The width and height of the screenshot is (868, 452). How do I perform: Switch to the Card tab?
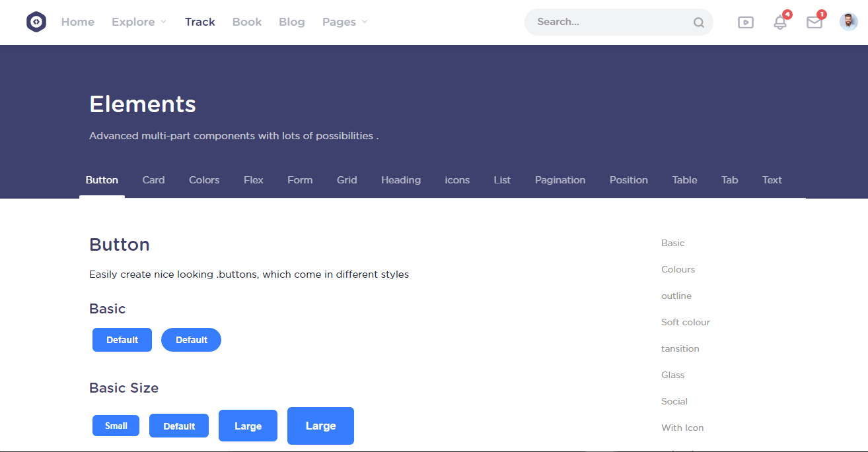[153, 180]
